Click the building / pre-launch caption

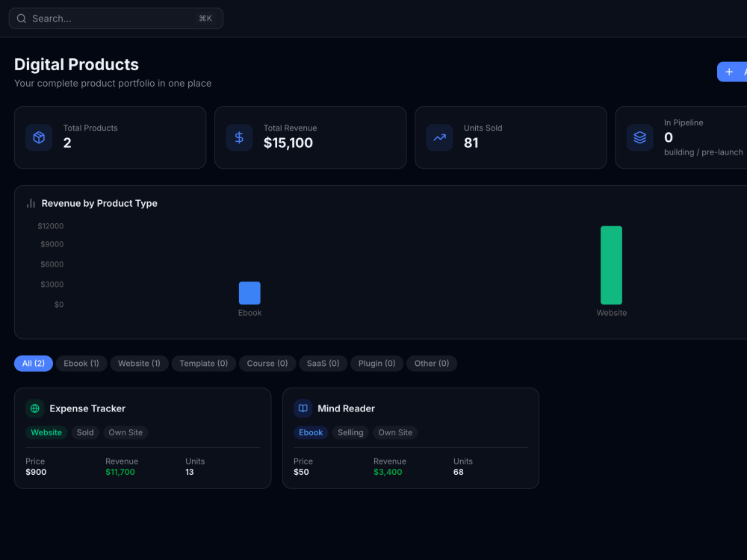pos(704,152)
